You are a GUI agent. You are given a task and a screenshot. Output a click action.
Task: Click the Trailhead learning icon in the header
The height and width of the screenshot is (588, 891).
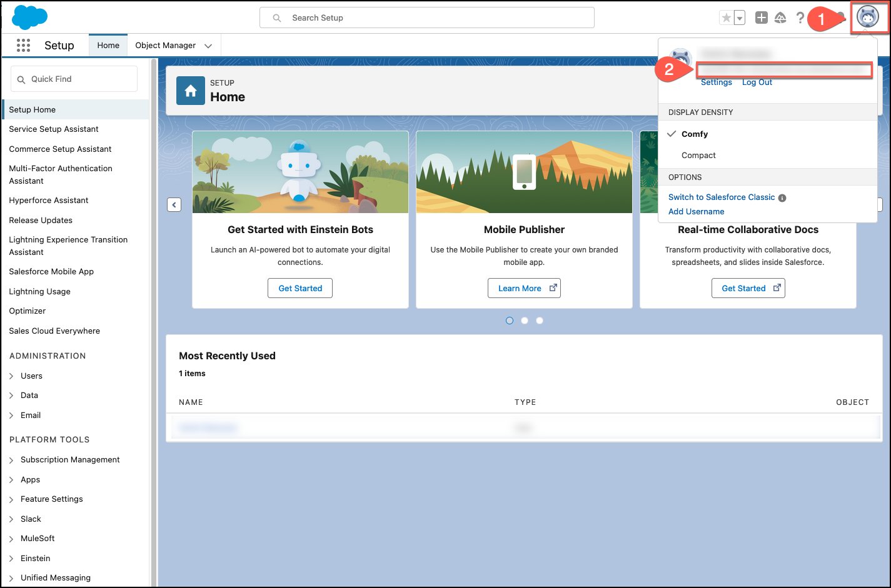[780, 17]
